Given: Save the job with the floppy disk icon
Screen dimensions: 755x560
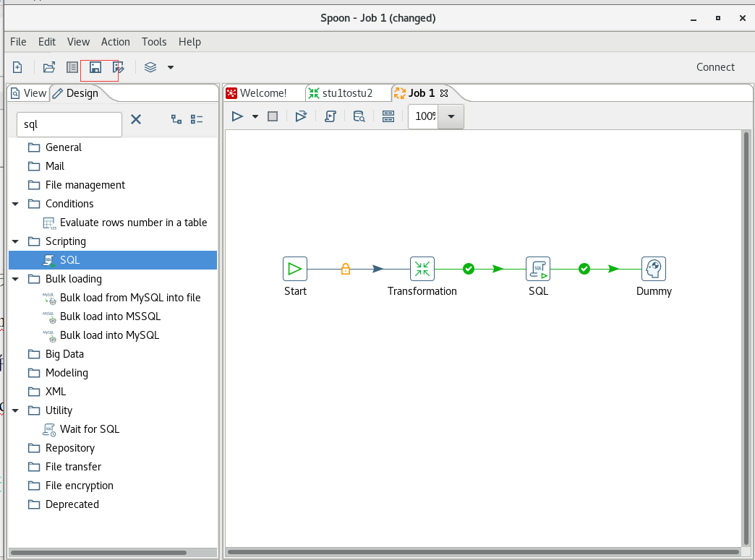Looking at the screenshot, I should tap(95, 67).
